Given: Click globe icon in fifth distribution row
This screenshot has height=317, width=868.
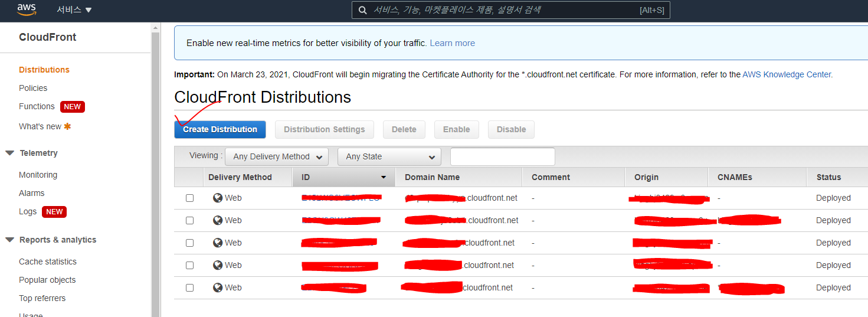Looking at the screenshot, I should (x=218, y=287).
